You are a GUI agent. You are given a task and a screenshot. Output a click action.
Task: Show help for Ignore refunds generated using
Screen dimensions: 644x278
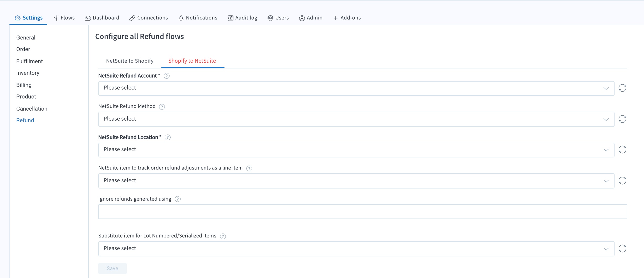178,199
